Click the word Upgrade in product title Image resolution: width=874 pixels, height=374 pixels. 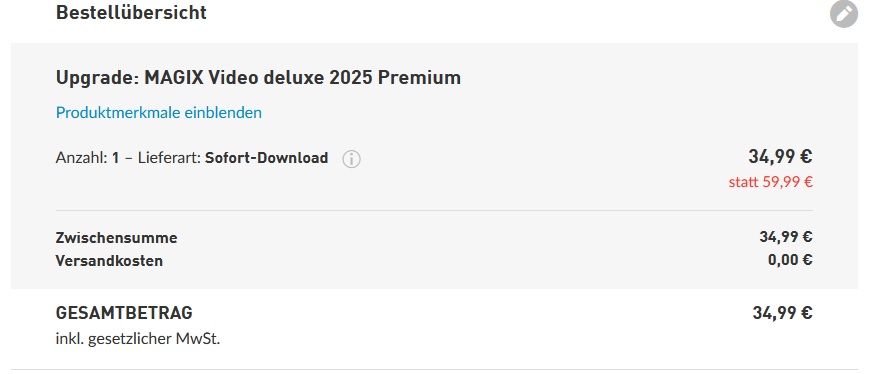97,78
